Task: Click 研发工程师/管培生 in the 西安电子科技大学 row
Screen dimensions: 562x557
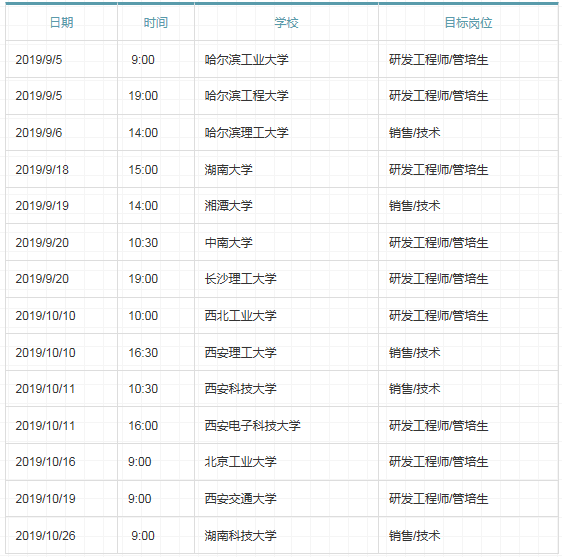Action: tap(439, 426)
